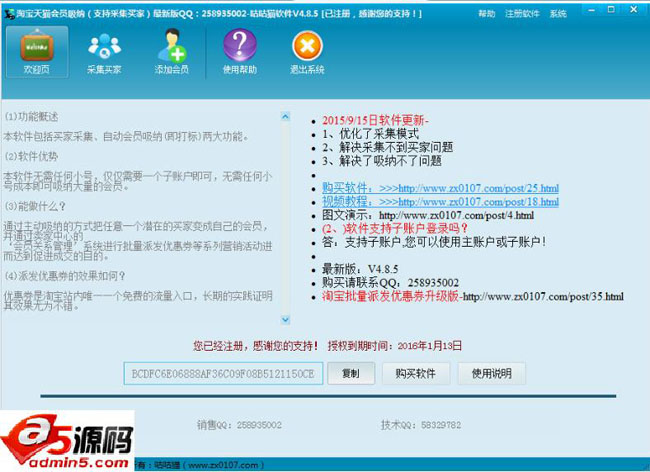Viewport: 650px width, 472px height.
Task: Click the 2015/9/15日软件更新 heading
Action: point(375,121)
